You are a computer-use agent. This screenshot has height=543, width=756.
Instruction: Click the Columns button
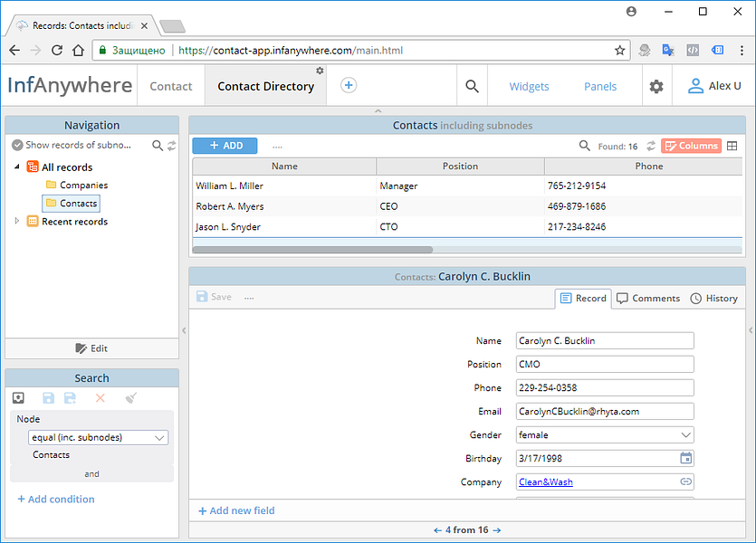(691, 146)
